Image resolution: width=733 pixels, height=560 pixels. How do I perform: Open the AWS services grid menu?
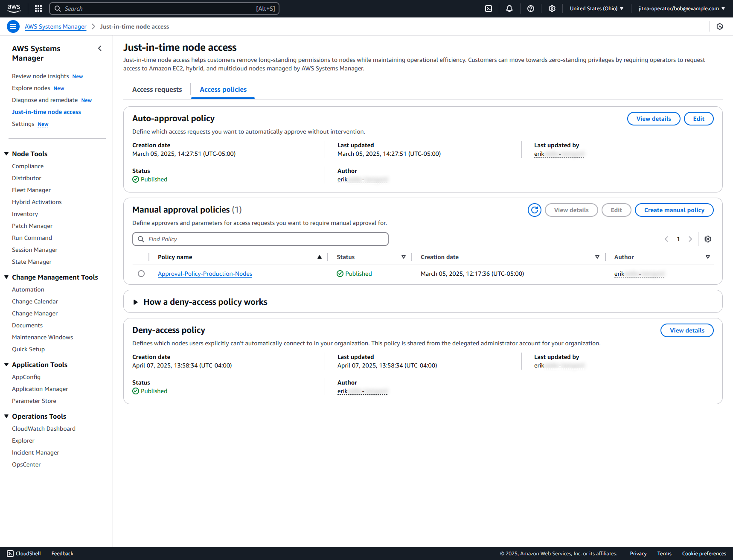coord(38,9)
